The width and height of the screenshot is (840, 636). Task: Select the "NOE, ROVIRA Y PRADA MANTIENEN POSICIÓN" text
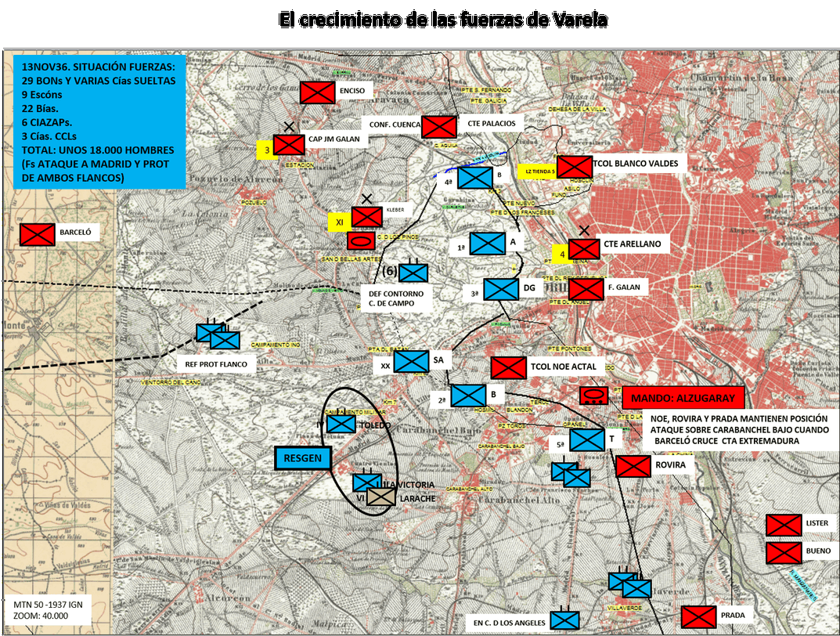739,418
